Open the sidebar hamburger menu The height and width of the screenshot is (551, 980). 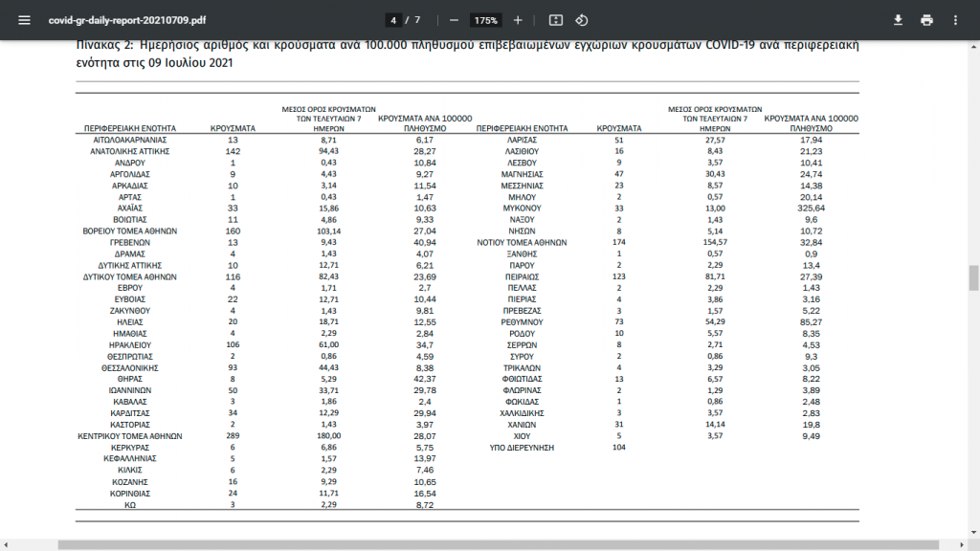(x=24, y=20)
